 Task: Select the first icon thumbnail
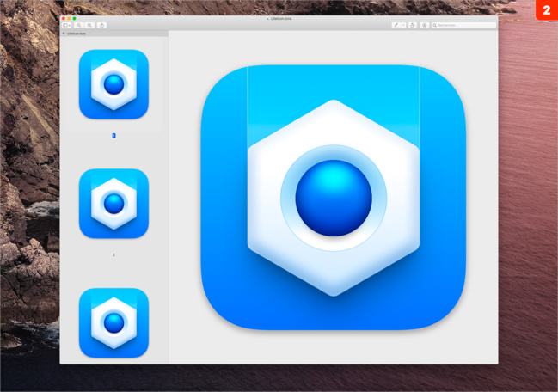coord(113,84)
